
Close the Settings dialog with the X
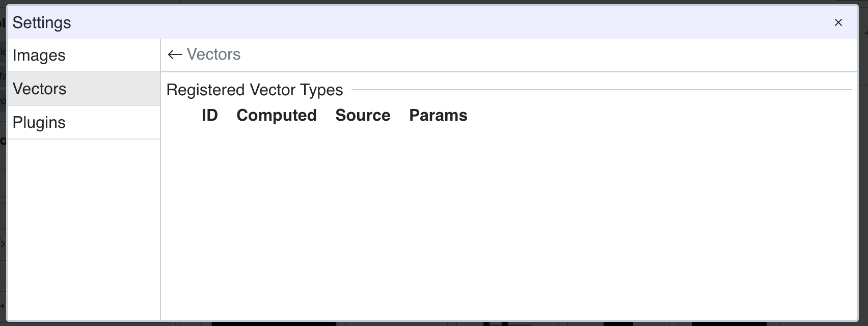pos(838,22)
